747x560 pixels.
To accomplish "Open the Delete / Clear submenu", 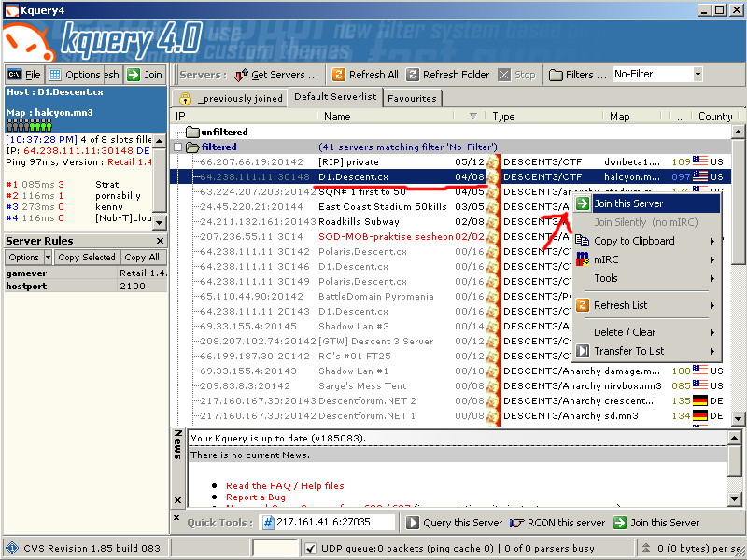I will [646, 332].
